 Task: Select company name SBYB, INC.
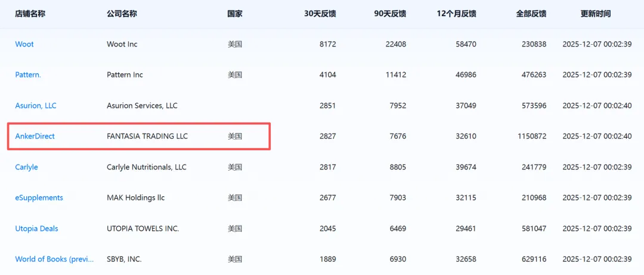[125, 259]
